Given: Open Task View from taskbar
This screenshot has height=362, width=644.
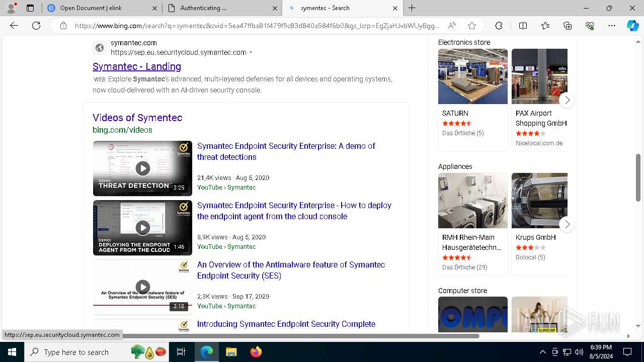Looking at the screenshot, I should pos(181,352).
